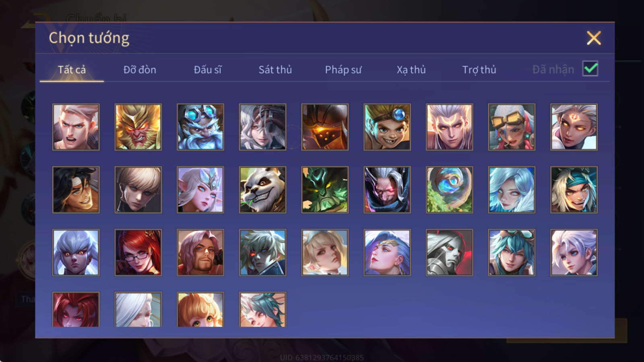
Task: Switch to the Đấu sĩ tab
Action: pos(208,70)
